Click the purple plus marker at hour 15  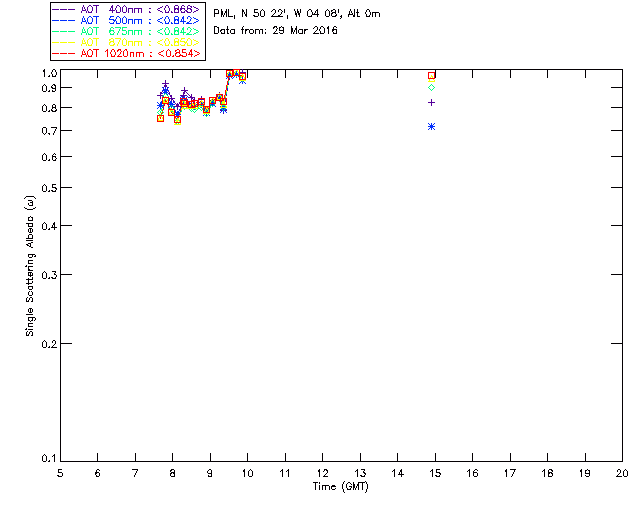[x=431, y=102]
